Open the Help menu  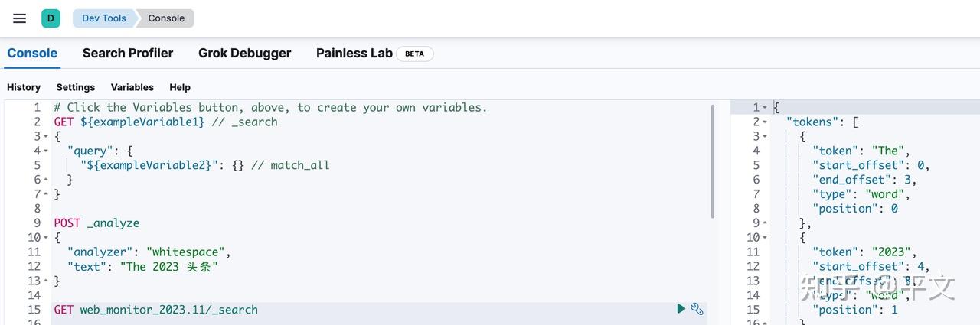coord(180,87)
